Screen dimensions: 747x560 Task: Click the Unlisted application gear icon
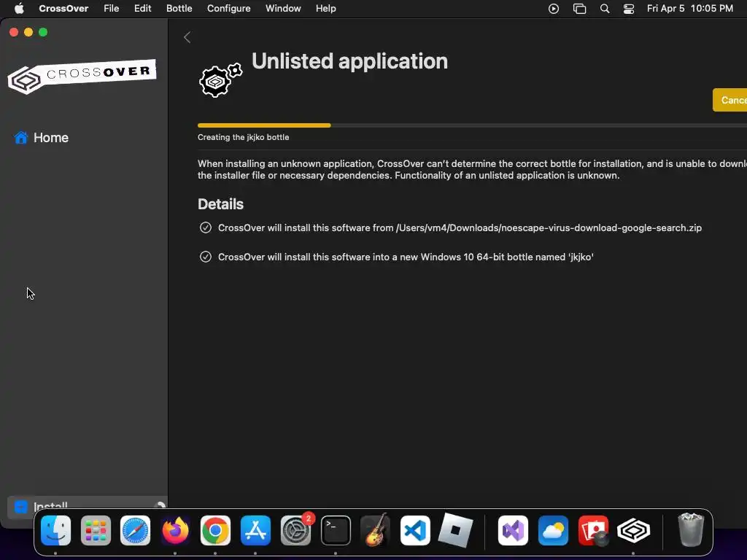point(220,80)
